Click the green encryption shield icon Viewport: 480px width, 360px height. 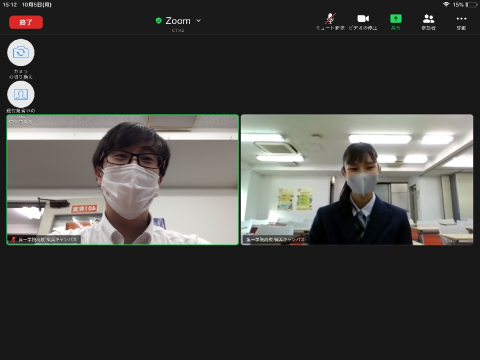(159, 21)
